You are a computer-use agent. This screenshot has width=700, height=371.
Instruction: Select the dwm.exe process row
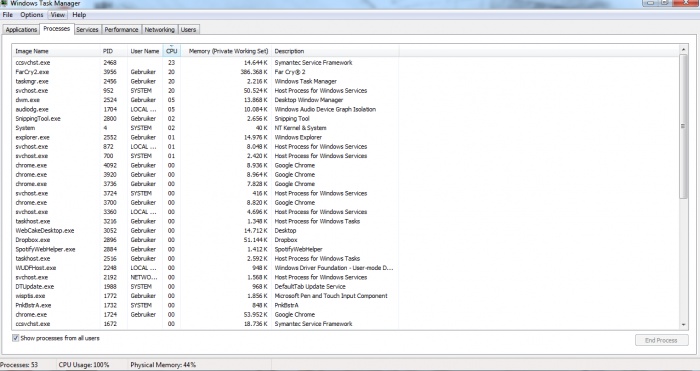coord(205,100)
